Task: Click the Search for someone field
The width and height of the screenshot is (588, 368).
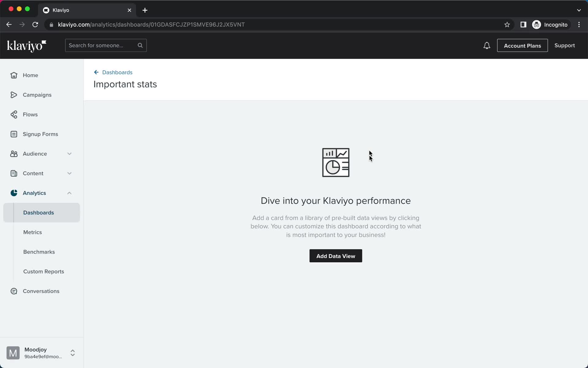Action: pos(106,45)
